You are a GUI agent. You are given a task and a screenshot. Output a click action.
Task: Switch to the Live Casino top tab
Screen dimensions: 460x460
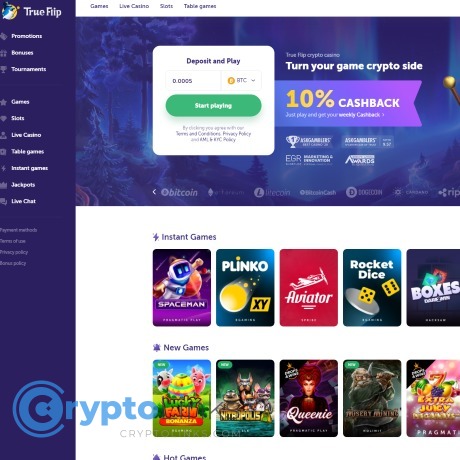(134, 6)
